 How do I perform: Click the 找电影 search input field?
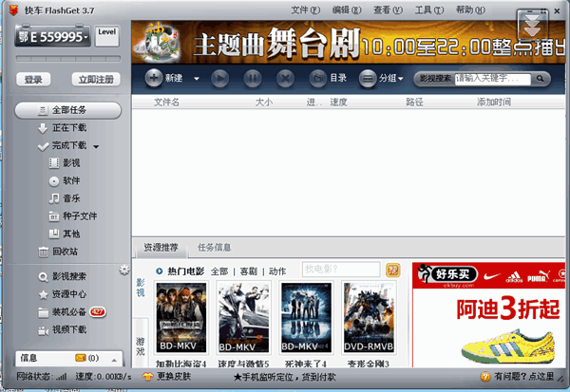point(341,270)
